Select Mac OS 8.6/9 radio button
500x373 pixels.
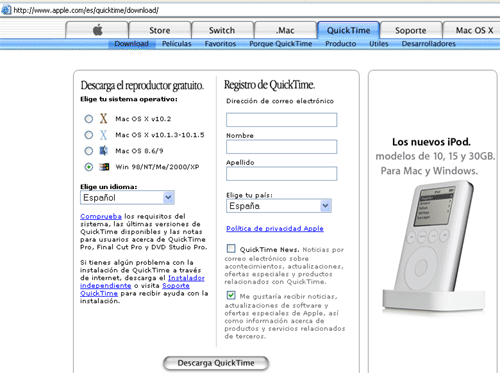pyautogui.click(x=89, y=151)
